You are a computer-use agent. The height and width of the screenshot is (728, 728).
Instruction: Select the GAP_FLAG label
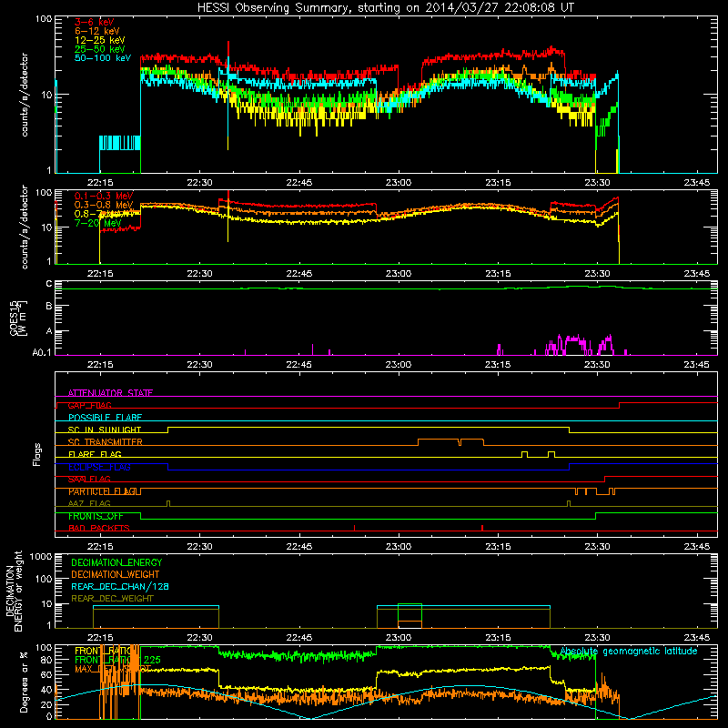click(x=89, y=405)
